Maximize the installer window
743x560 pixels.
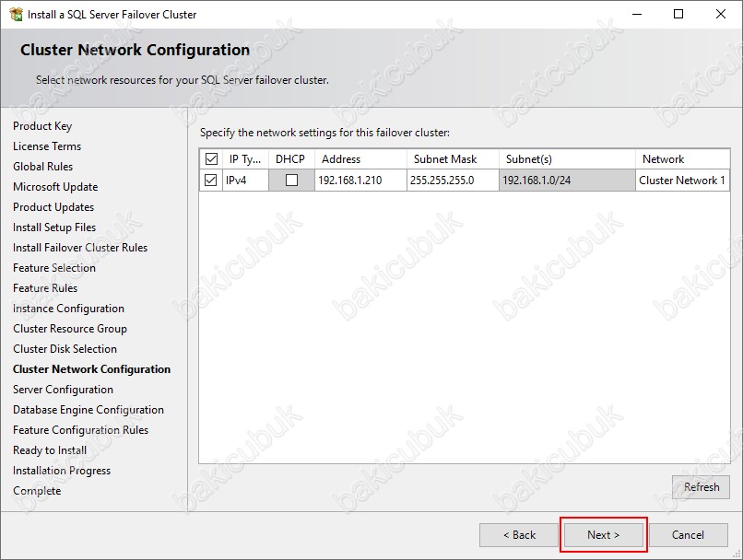[678, 14]
